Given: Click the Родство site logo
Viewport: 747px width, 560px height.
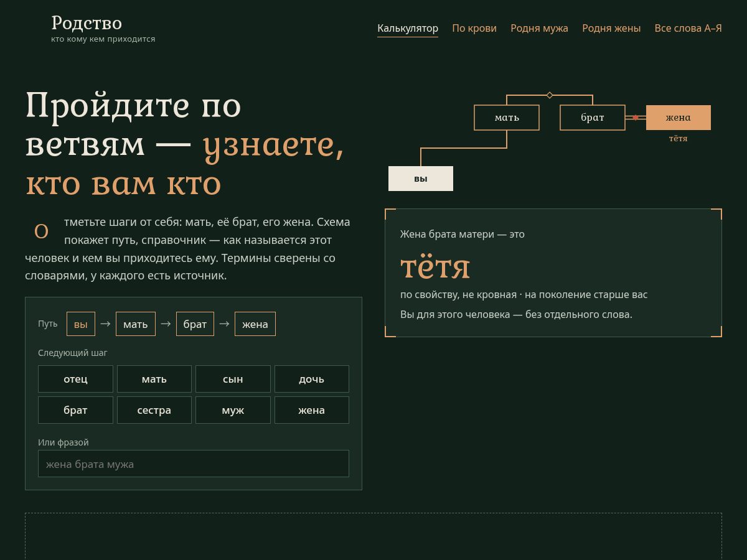Looking at the screenshot, I should (87, 23).
